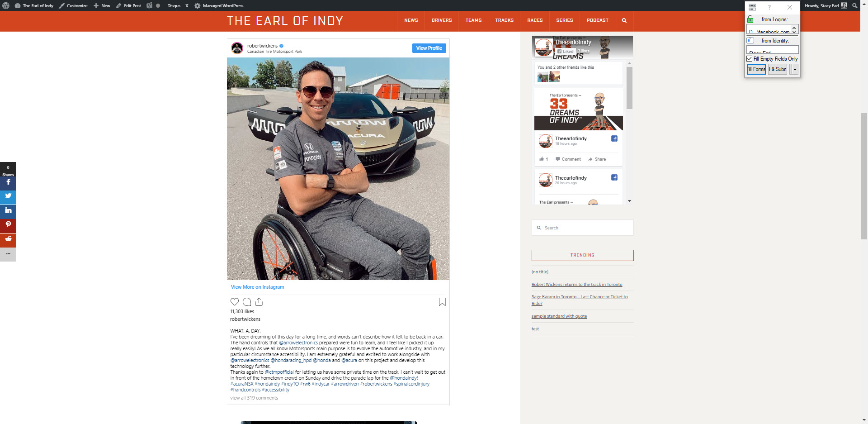Image resolution: width=868 pixels, height=424 pixels.
Task: Like the Instagram post heart icon
Action: pos(235,302)
